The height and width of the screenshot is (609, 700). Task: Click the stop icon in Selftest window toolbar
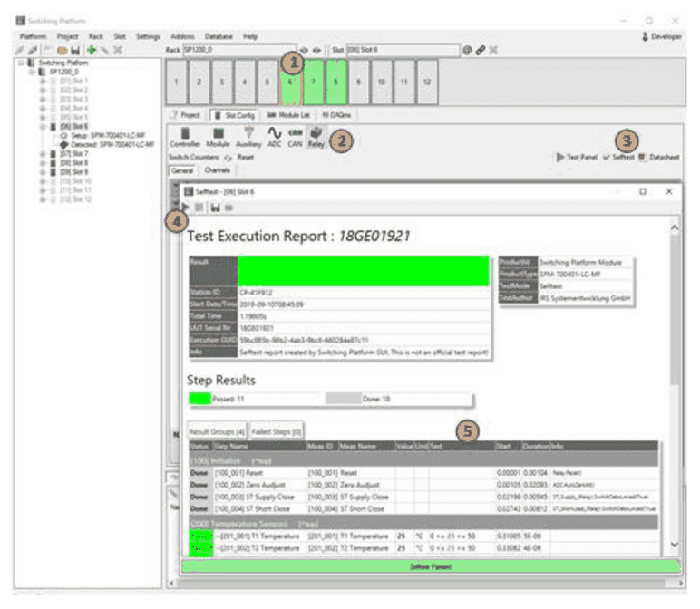coord(199,208)
